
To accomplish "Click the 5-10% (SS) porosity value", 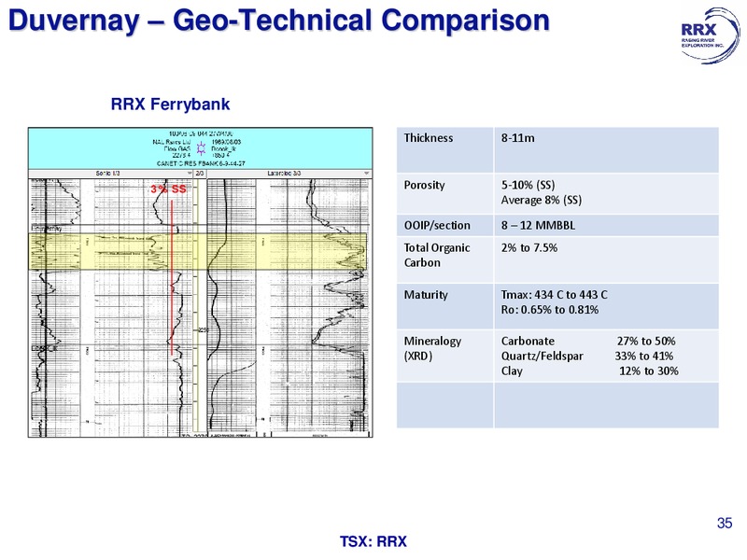I will click(x=528, y=185).
